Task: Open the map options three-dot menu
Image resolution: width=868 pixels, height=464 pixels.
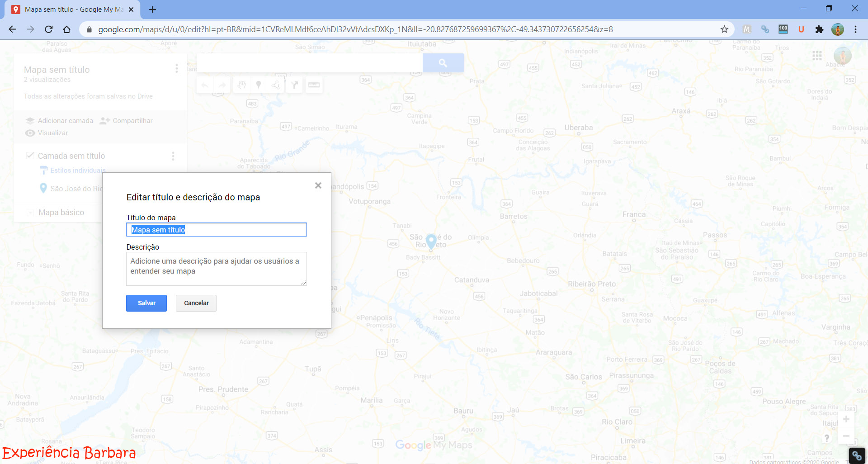Action: 177,68
